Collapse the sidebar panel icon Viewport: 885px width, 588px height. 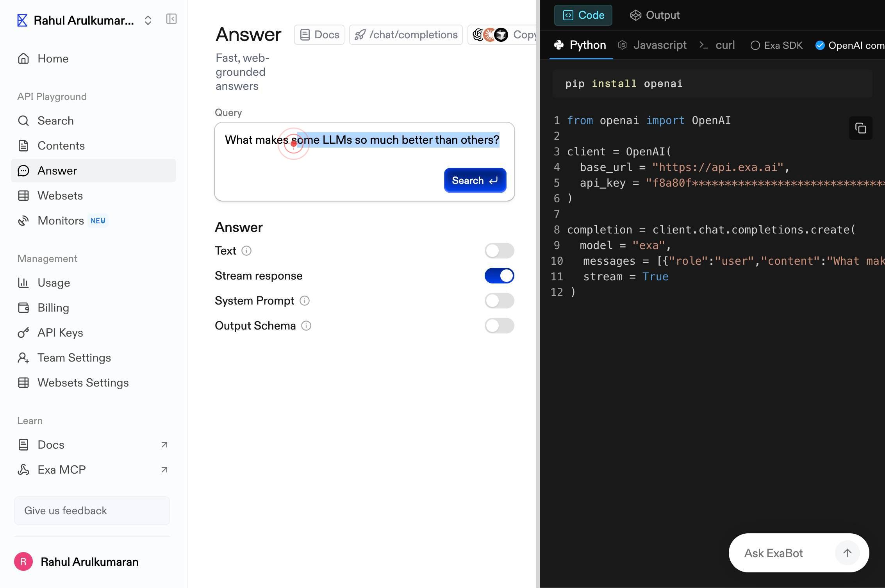[x=171, y=19]
